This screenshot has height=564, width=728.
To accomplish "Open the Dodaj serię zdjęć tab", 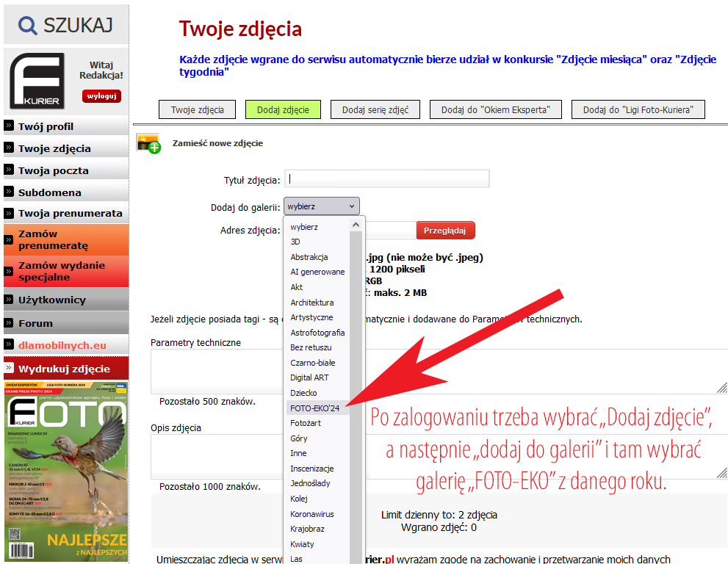I will pos(375,110).
